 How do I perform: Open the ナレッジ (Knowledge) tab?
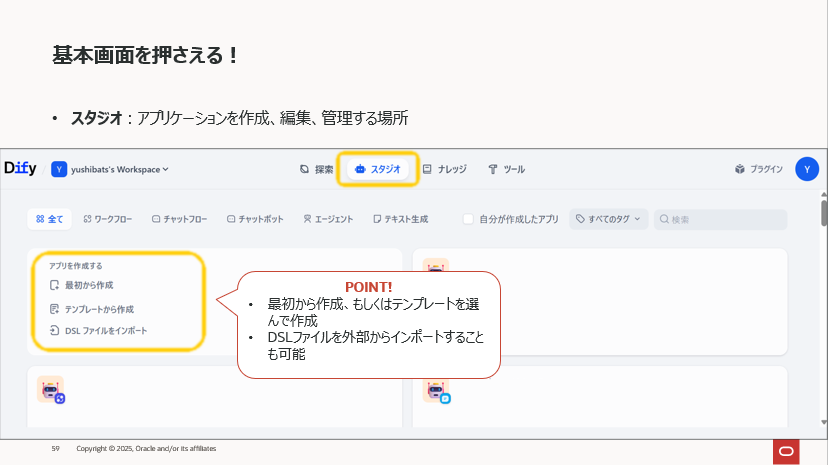click(x=445, y=169)
